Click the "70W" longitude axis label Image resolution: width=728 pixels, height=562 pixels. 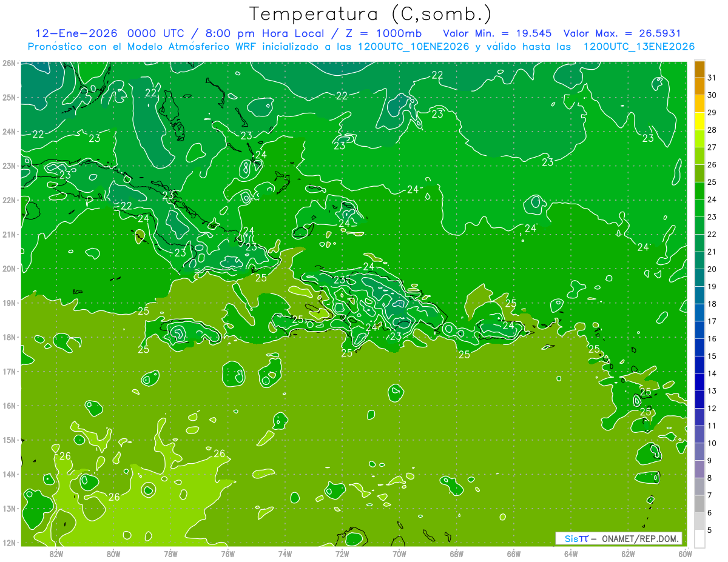pyautogui.click(x=399, y=554)
